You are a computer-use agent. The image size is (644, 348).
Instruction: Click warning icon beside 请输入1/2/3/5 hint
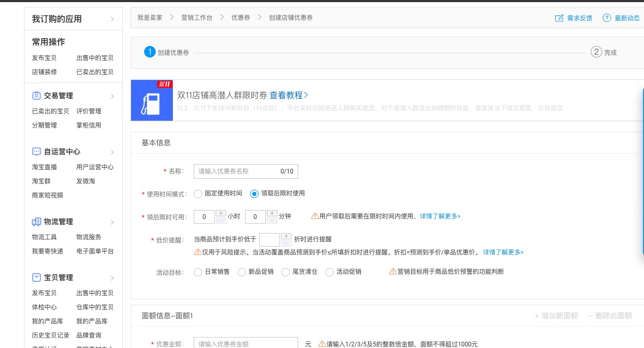coord(322,344)
